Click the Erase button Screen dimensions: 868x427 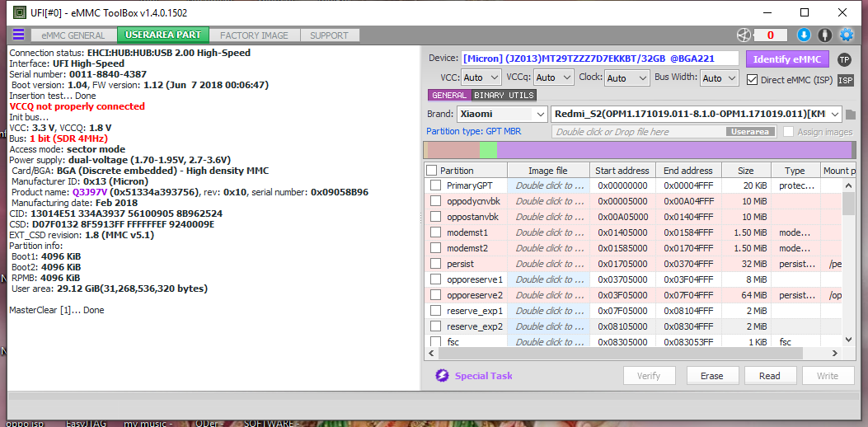coord(712,376)
